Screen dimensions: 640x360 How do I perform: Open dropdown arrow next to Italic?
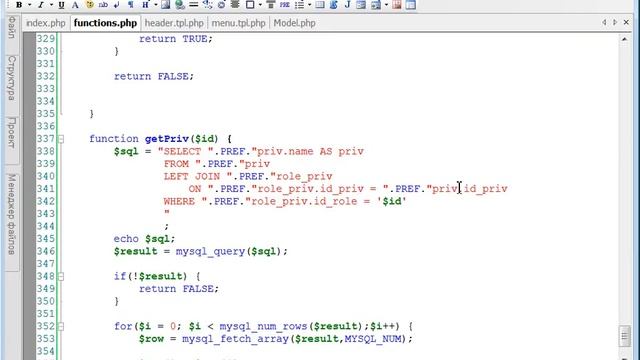click(x=51, y=5)
